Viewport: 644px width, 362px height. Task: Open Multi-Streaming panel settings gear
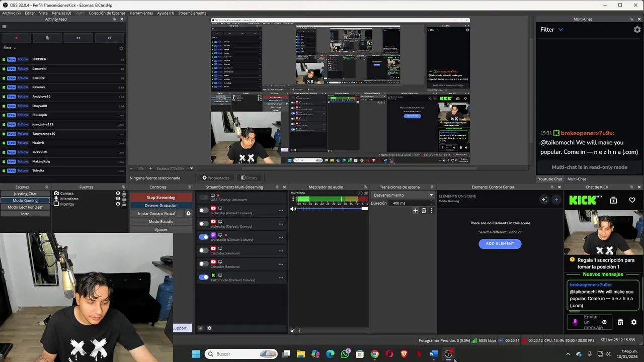(x=209, y=328)
